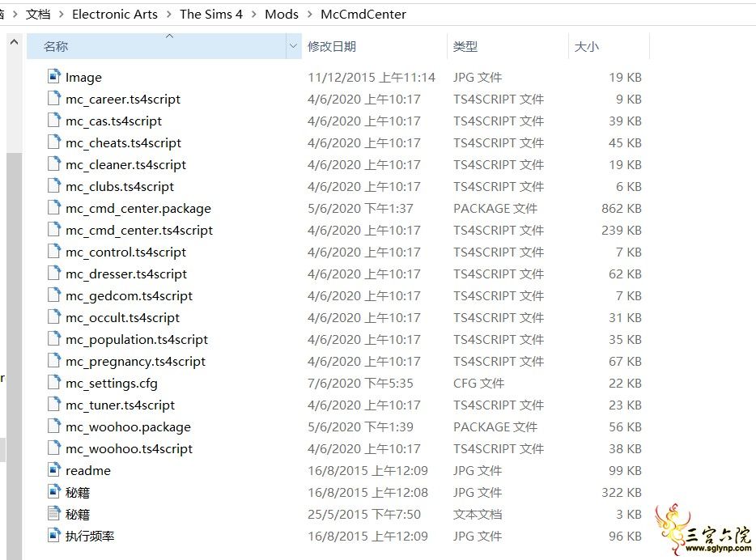The image size is (756, 560).
Task: Expand the chevron after 文档 in the path
Action: pyautogui.click(x=62, y=15)
